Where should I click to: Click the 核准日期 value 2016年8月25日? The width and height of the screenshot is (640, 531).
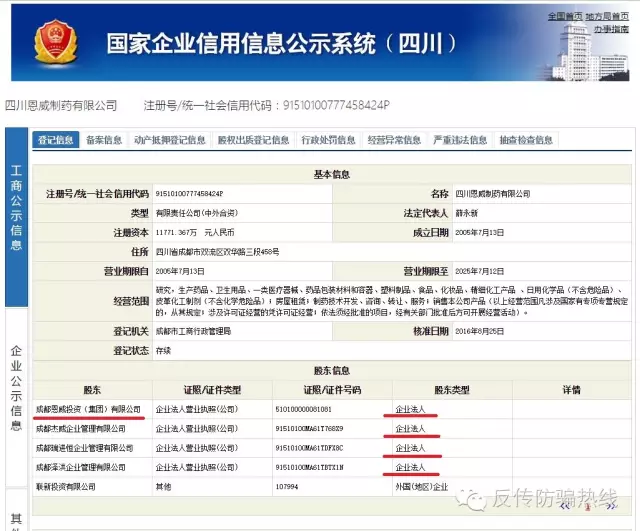point(479,331)
